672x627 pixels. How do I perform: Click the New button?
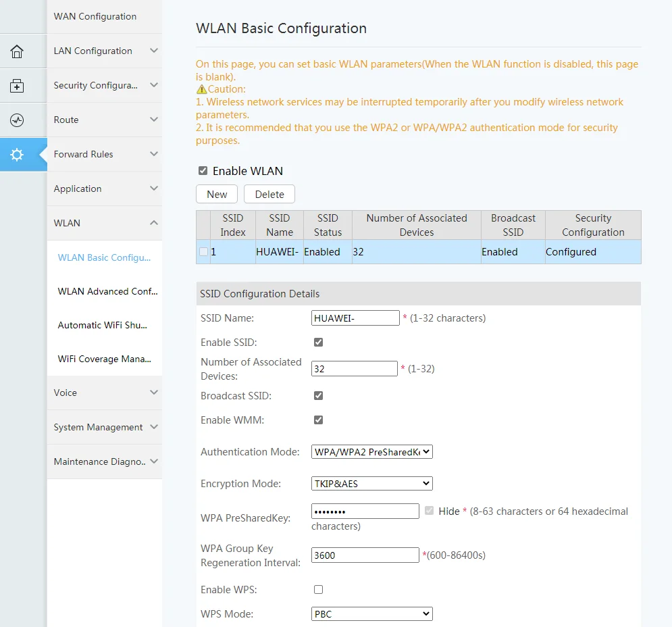(217, 194)
